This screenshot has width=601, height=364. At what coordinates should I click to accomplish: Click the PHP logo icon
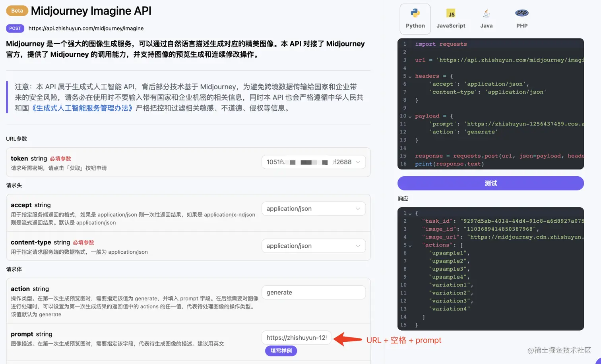(x=522, y=13)
